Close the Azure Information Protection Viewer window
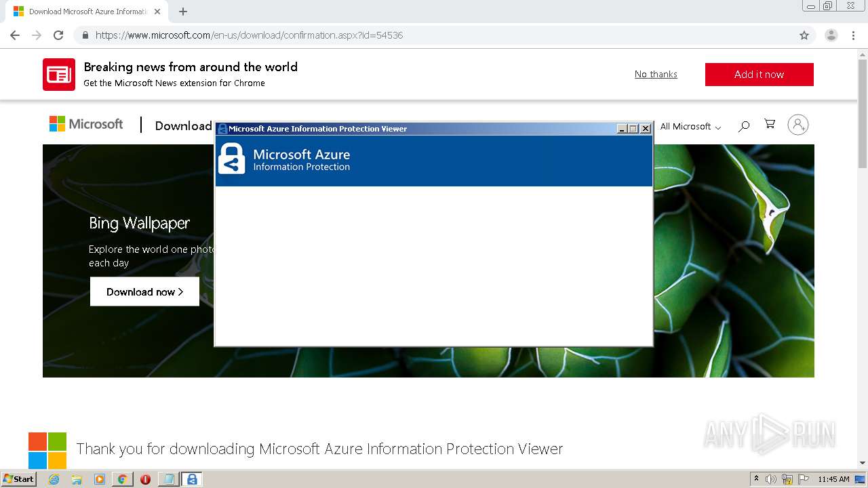Viewport: 868px width, 488px height. click(646, 129)
